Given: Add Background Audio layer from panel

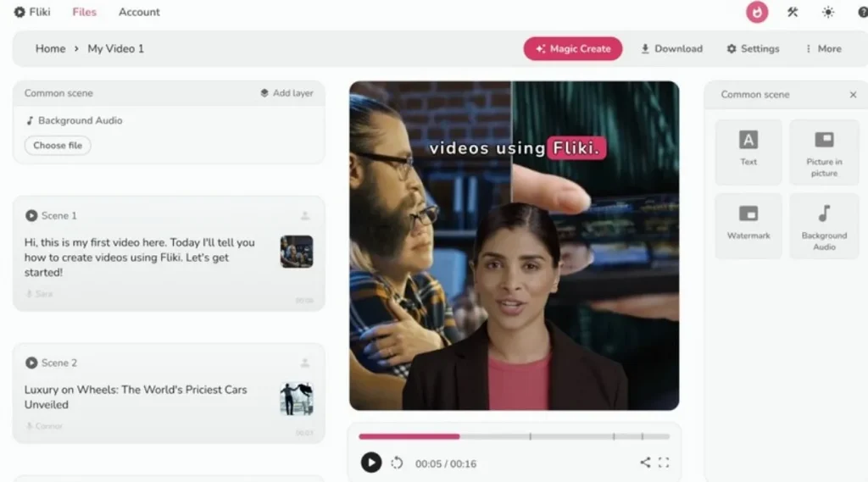Looking at the screenshot, I should coord(824,226).
